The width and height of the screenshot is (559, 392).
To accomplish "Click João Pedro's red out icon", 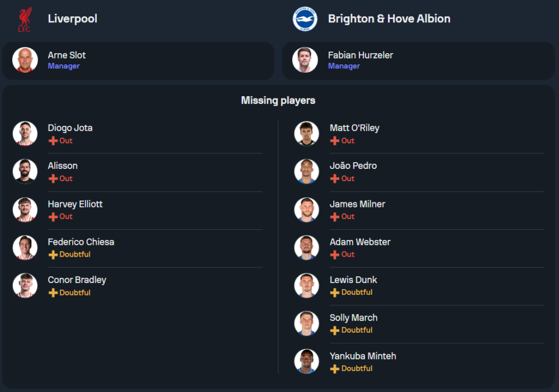I will tap(335, 179).
